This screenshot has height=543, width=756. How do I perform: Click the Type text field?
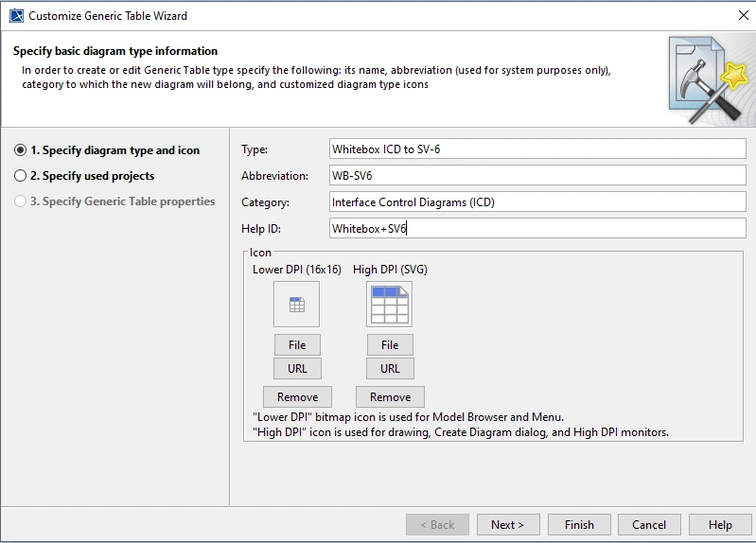537,149
